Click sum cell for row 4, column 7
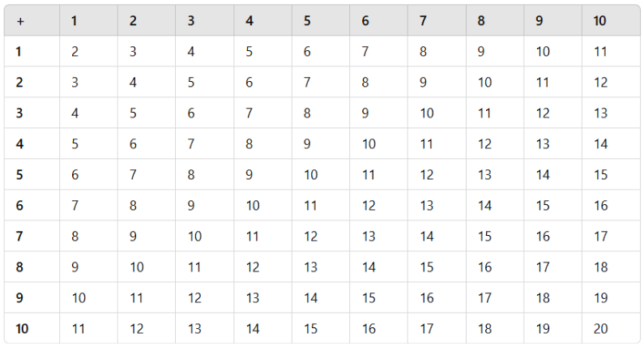 pos(427,144)
